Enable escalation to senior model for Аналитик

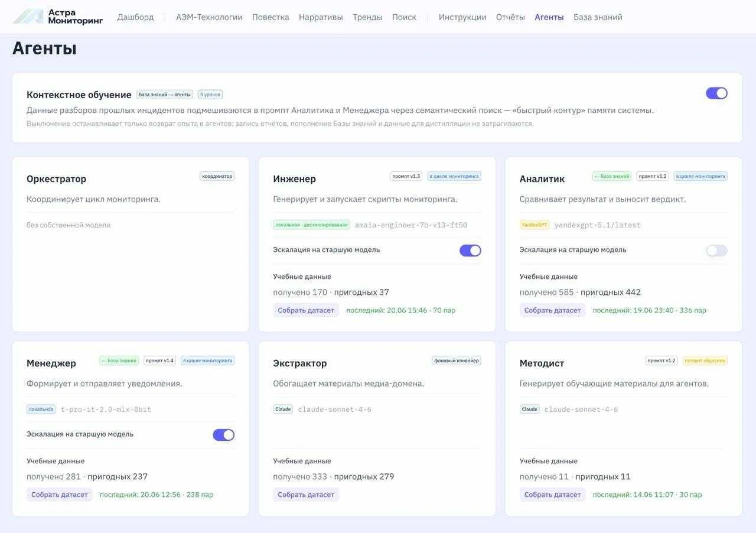(716, 251)
